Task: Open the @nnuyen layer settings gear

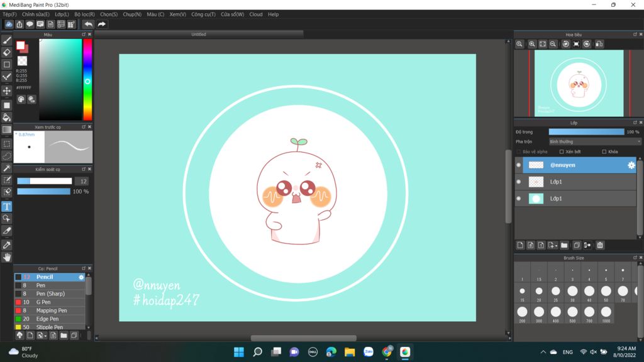Action: tap(631, 165)
